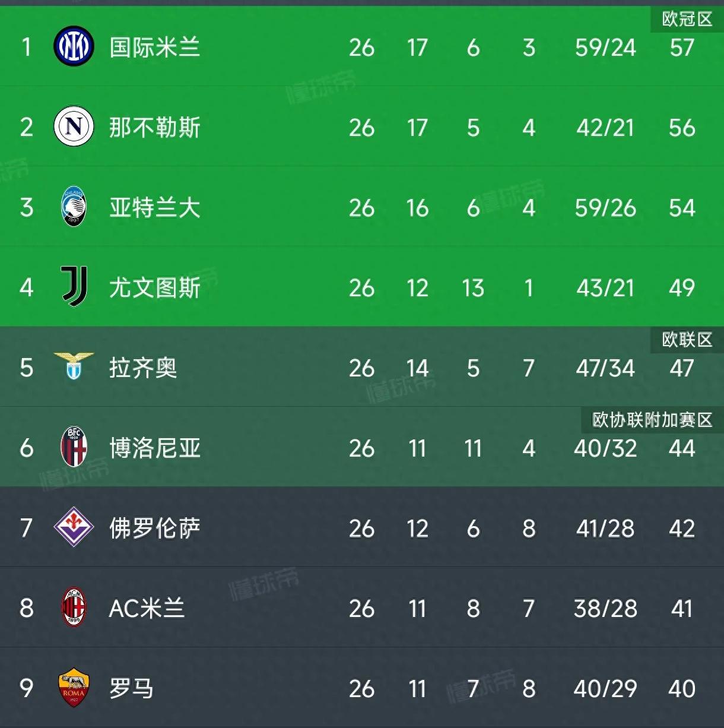Click 博洛尼亚 team name
The width and height of the screenshot is (724, 728).
[154, 448]
